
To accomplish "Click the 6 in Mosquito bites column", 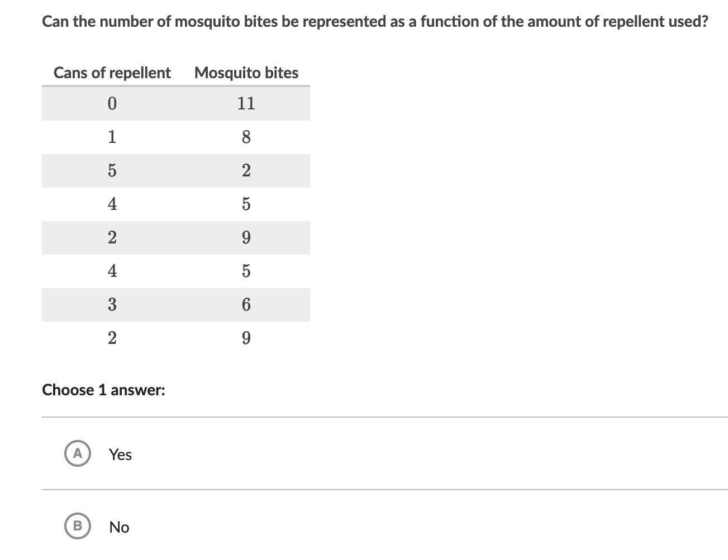I will click(x=246, y=304).
